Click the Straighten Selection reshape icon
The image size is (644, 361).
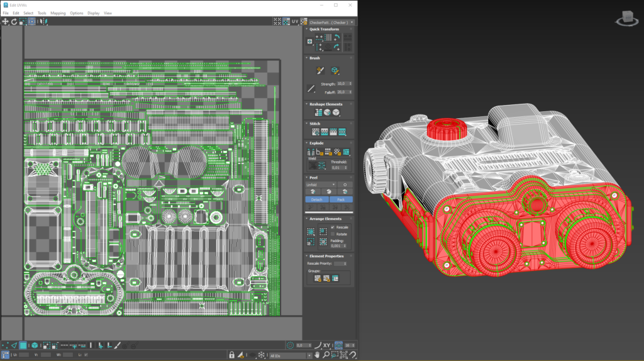(318, 113)
